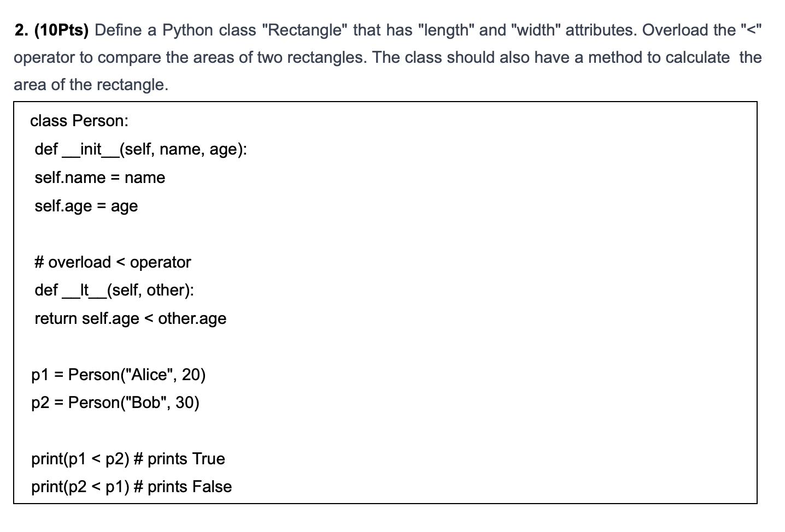Click the __lt__ method definition line
785x532 pixels.
tap(114, 290)
